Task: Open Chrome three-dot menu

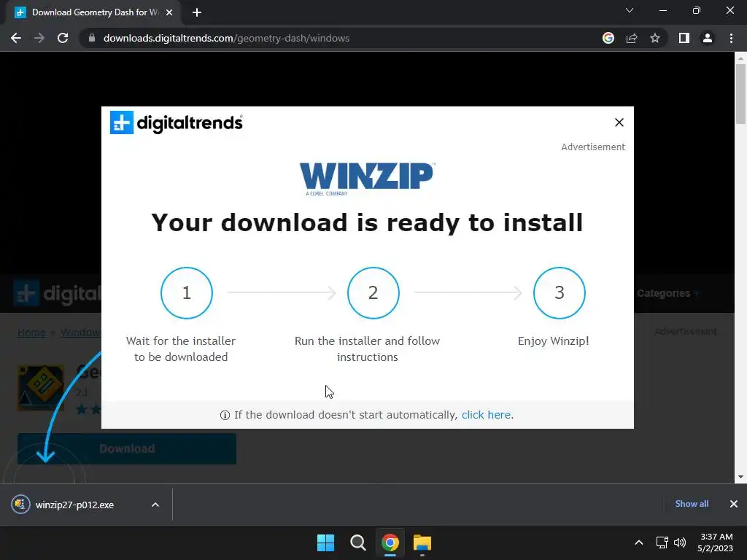Action: pos(731,38)
